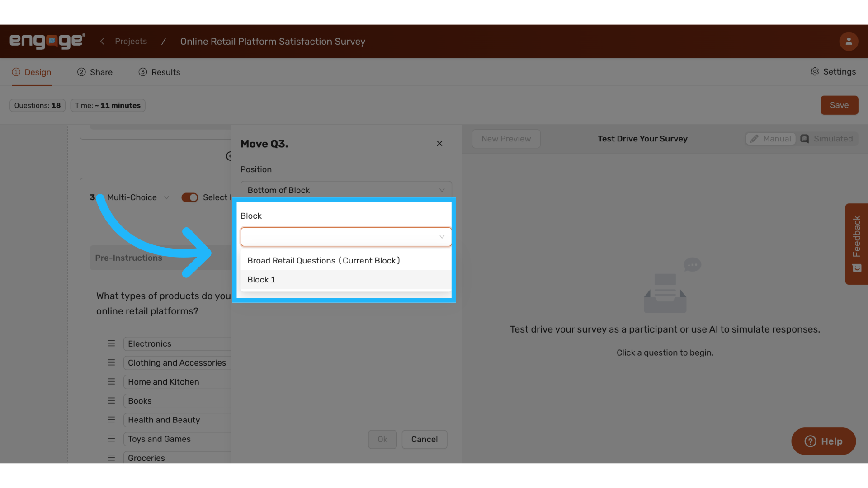Open the Projects breadcrumb link
Image resolution: width=868 pixels, height=488 pixels.
point(131,41)
